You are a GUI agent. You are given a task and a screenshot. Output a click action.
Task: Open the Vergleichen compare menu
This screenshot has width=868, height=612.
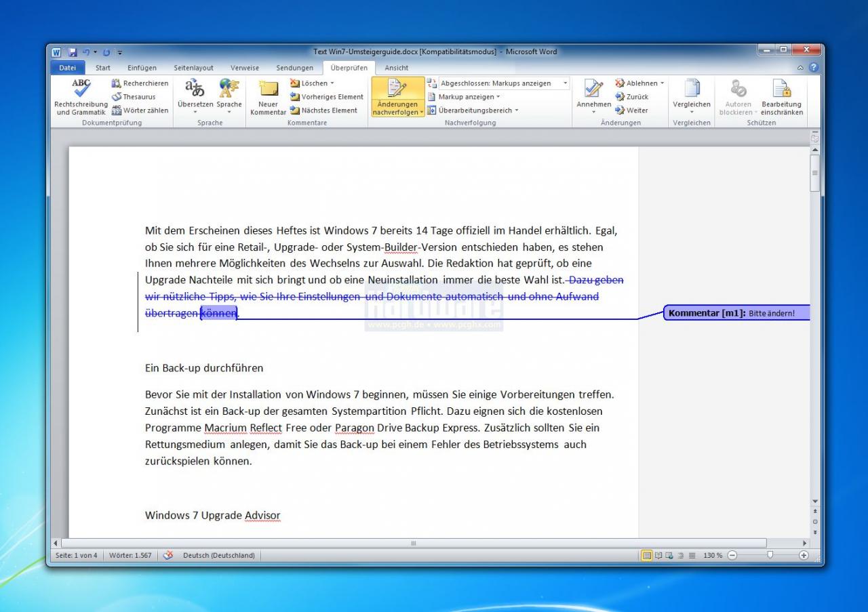tap(692, 97)
